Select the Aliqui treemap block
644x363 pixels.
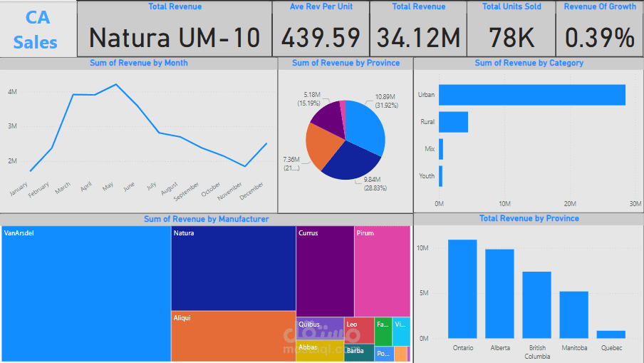click(x=233, y=337)
